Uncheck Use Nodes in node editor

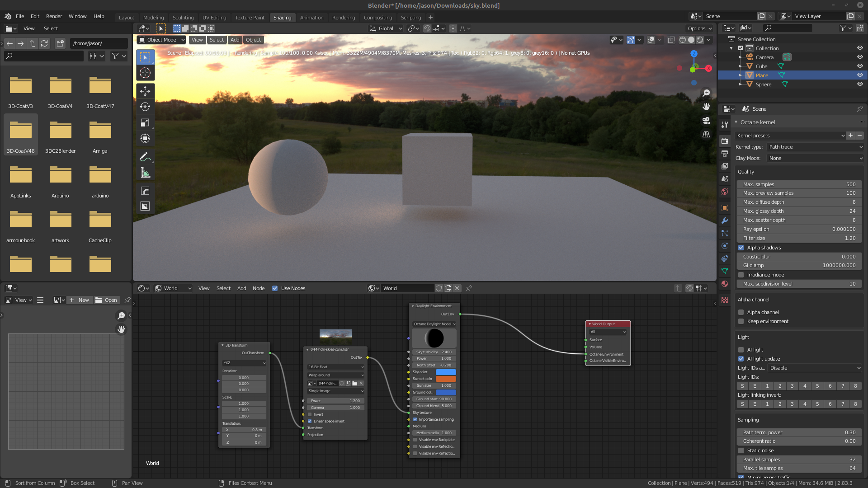point(275,288)
